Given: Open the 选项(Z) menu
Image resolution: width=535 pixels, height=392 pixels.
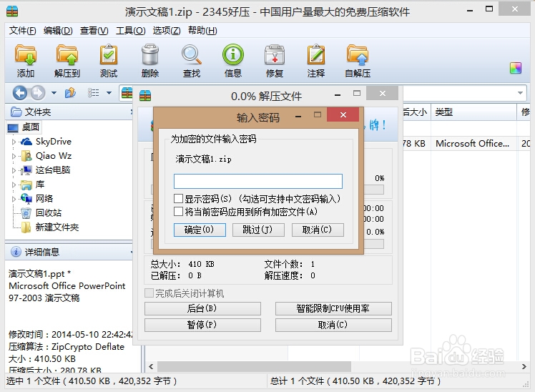Looking at the screenshot, I should [167, 31].
